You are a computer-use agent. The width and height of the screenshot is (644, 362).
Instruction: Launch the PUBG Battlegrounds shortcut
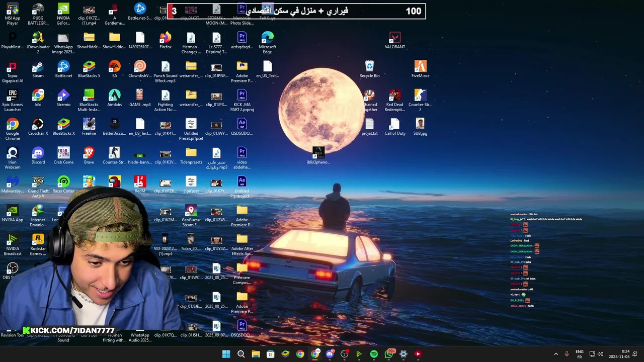tap(38, 14)
